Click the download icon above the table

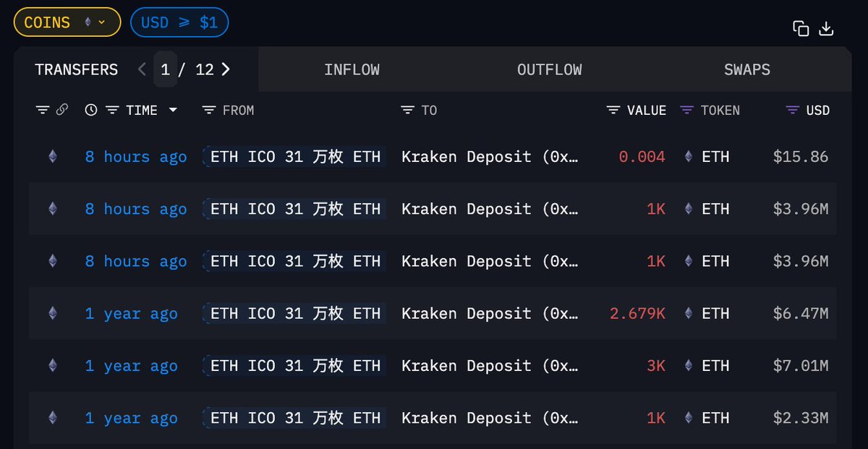point(826,28)
